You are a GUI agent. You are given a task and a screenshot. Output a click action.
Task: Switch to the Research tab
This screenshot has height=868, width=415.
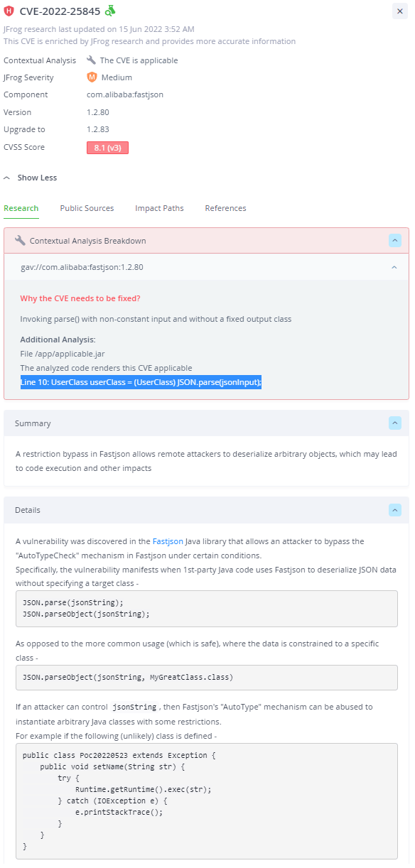pos(21,208)
